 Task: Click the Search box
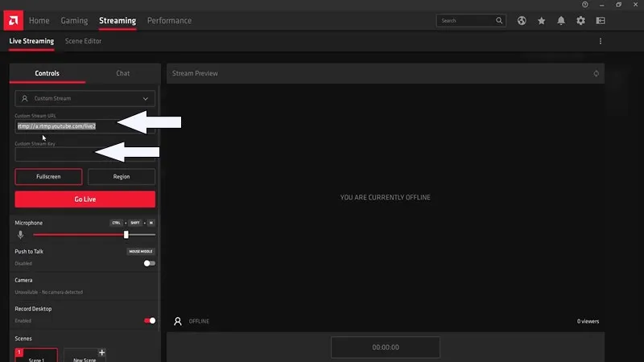(471, 21)
